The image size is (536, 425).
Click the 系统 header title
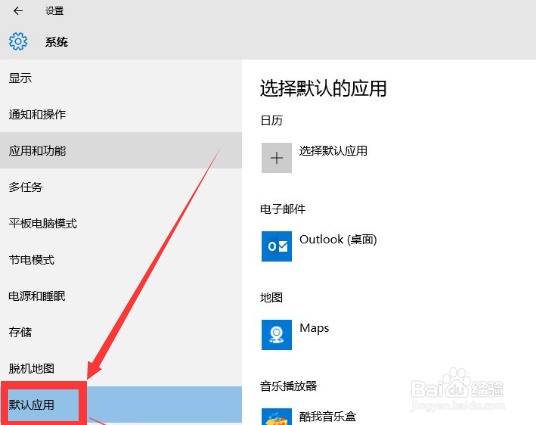click(56, 42)
